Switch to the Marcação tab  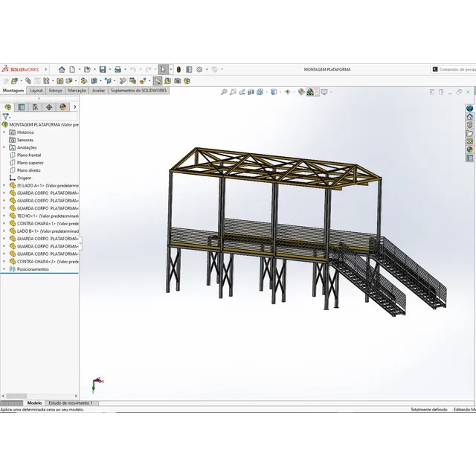[x=77, y=91]
